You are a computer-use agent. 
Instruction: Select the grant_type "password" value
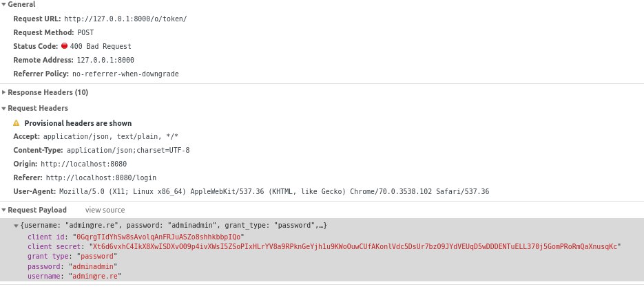(97, 257)
